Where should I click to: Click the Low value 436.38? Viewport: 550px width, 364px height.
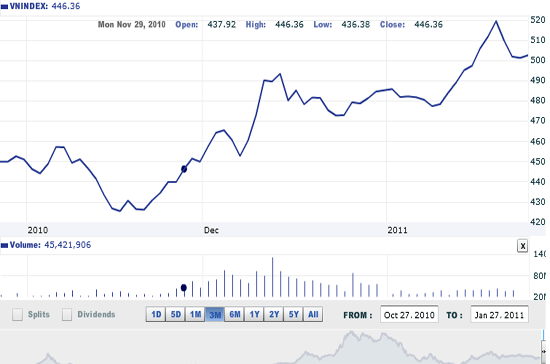pos(355,25)
